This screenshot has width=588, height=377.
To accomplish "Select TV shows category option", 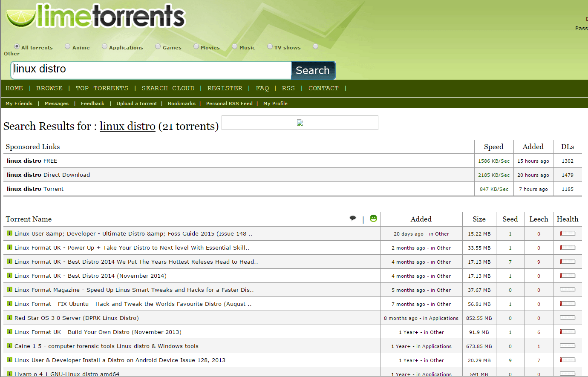I will [270, 46].
